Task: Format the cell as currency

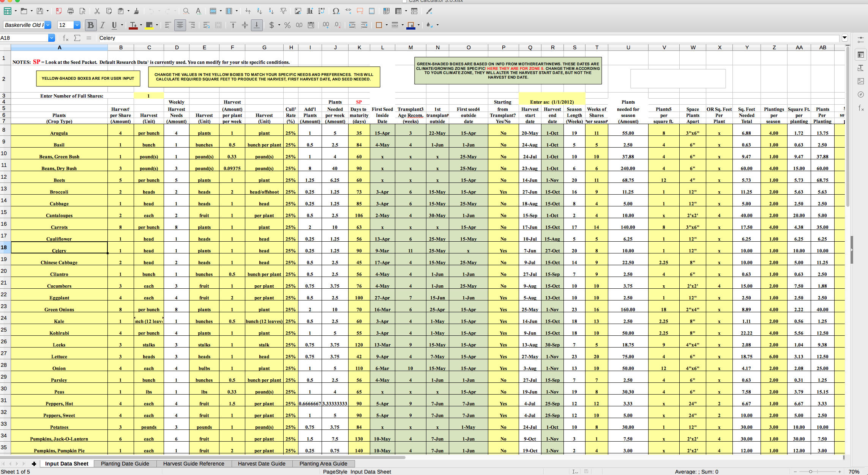Action: pos(271,25)
